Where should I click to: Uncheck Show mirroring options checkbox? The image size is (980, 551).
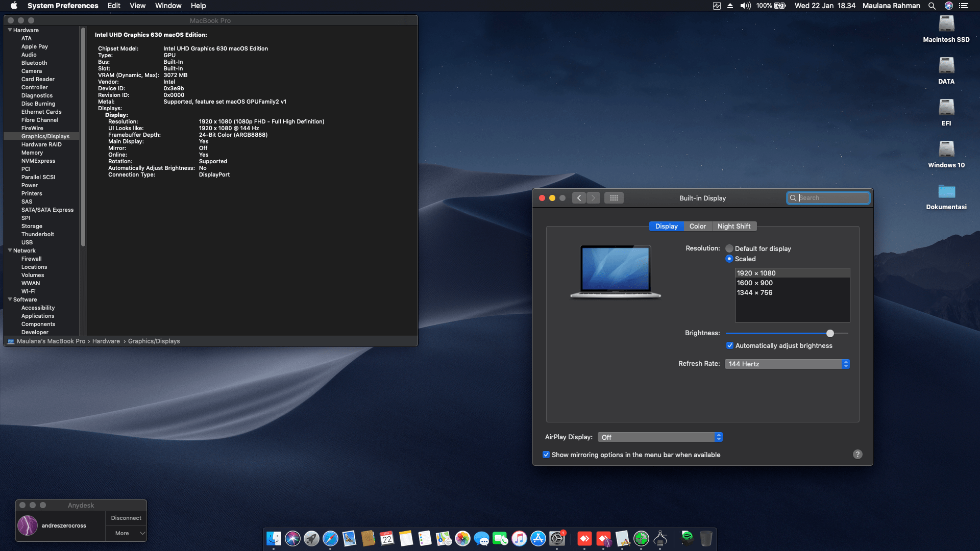546,455
